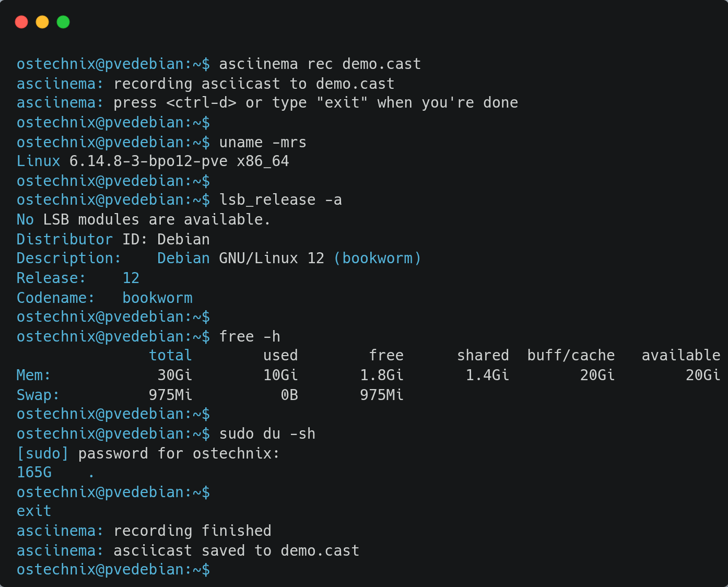Click the recording finished status line
The image size is (728, 587).
click(193, 531)
